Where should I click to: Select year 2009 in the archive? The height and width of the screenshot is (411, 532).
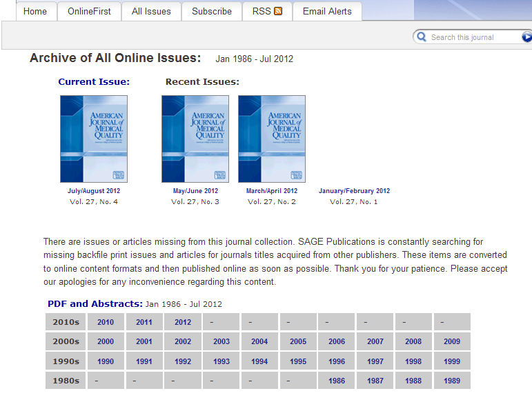[452, 341]
